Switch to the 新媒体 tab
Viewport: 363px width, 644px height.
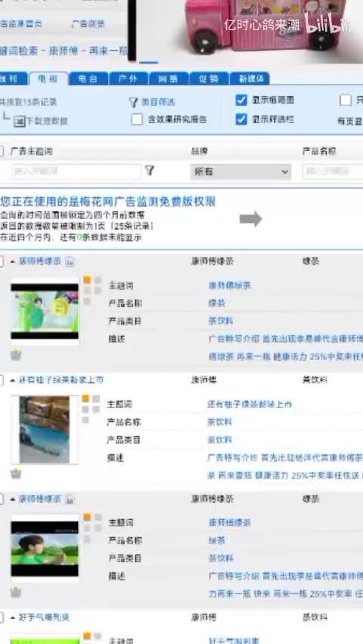pyautogui.click(x=250, y=79)
